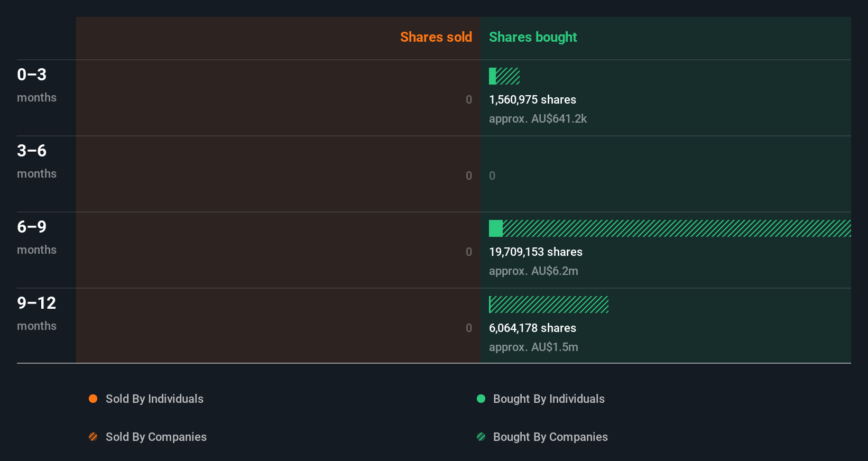Click the shares sold zero in 3–6 months
This screenshot has height=461, width=868.
(x=469, y=176)
